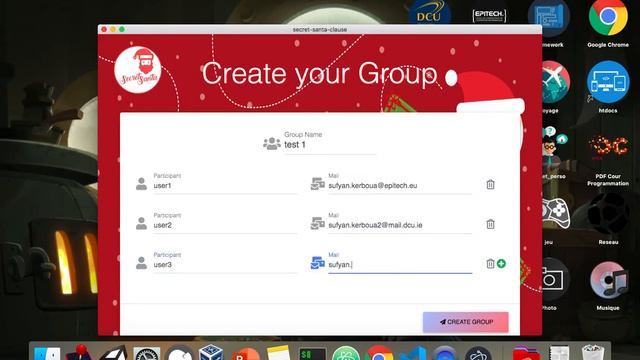Click the person icon next to user3
The height and width of the screenshot is (360, 640).
[141, 263]
